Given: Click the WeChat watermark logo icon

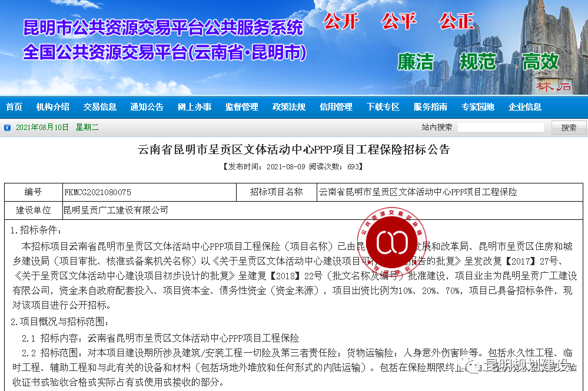Looking at the screenshot, I should coord(473,367).
